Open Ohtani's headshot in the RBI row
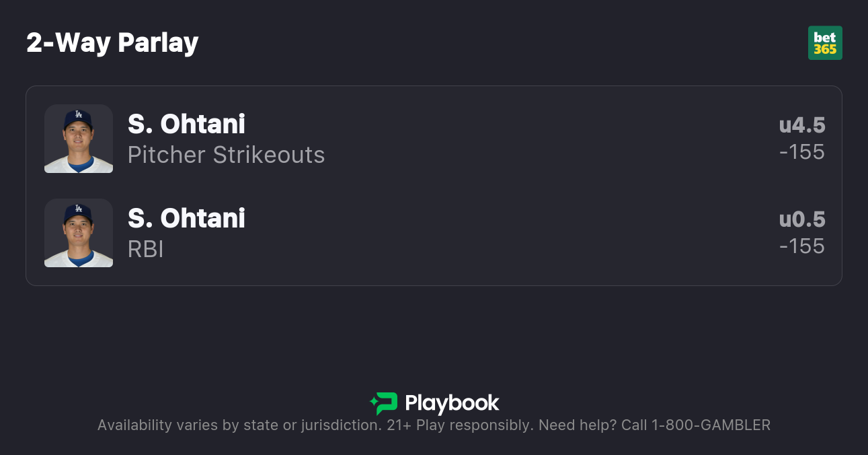Screen dimensions: 868x455 (x=79, y=233)
